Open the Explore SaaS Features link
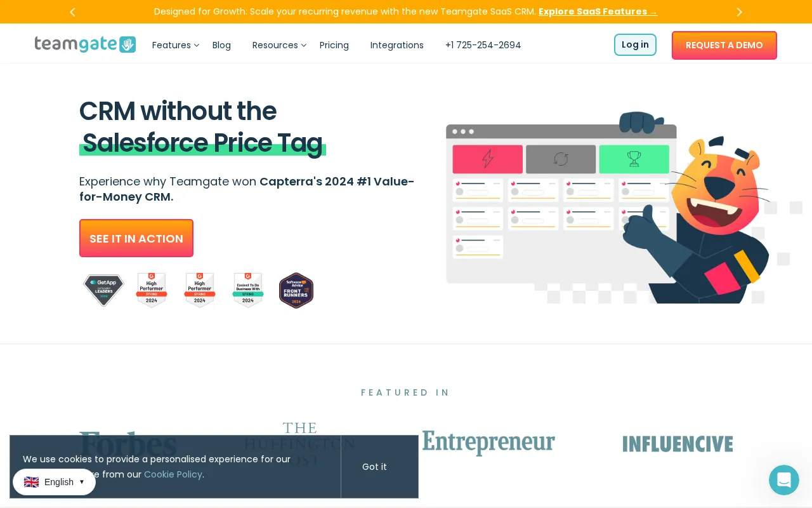 (598, 11)
